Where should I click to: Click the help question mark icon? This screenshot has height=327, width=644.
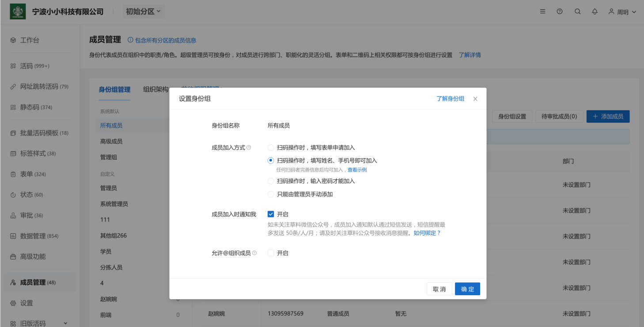pyautogui.click(x=560, y=11)
